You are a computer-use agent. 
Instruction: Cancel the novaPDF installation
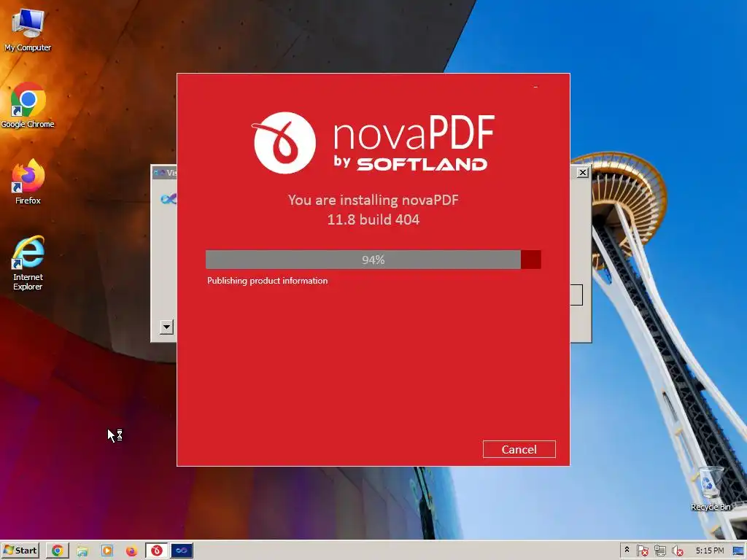519,449
